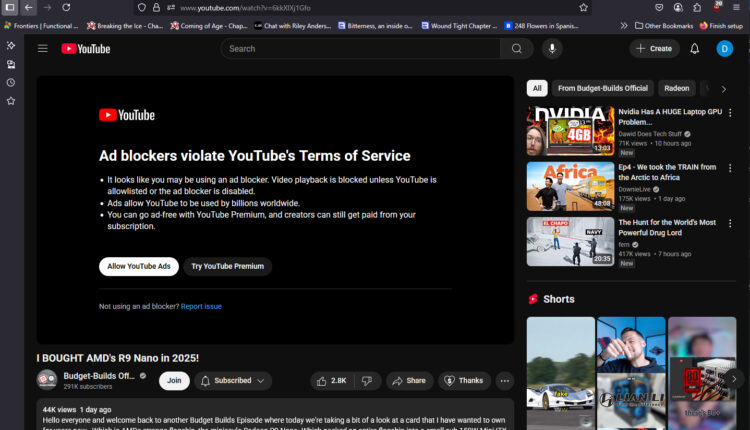Dislike the video with thumbs down

367,381
